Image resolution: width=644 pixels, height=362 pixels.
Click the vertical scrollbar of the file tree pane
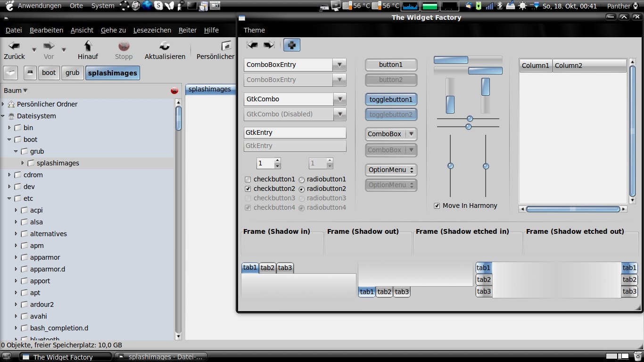[x=178, y=219]
